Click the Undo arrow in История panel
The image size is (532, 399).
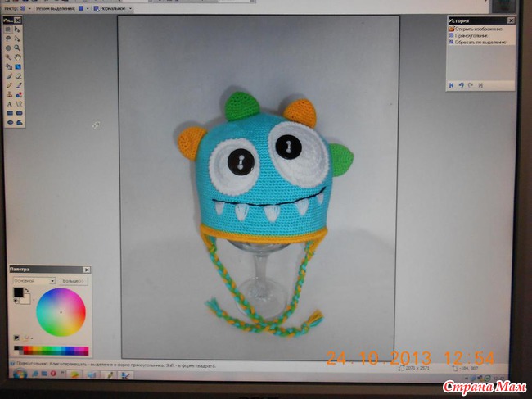tap(461, 84)
